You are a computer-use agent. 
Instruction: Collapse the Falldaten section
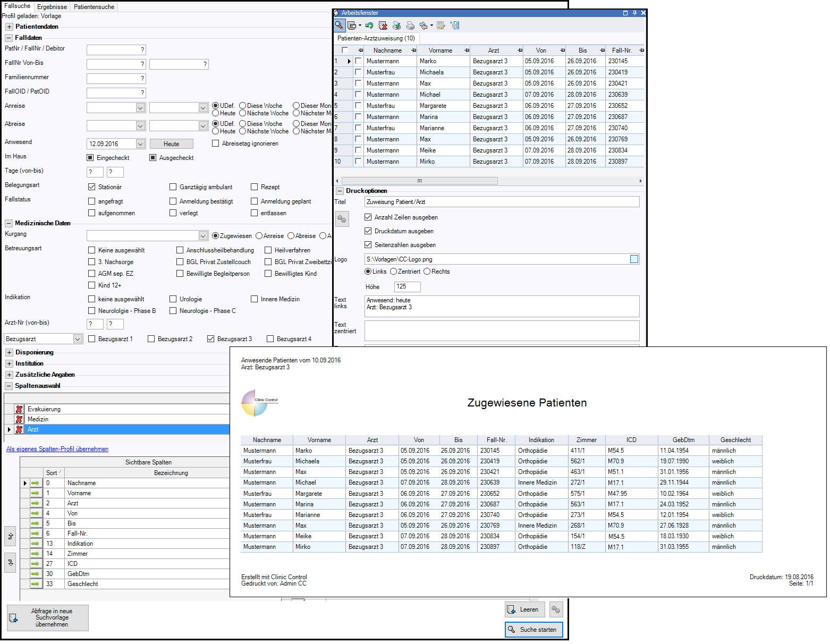[x=9, y=38]
